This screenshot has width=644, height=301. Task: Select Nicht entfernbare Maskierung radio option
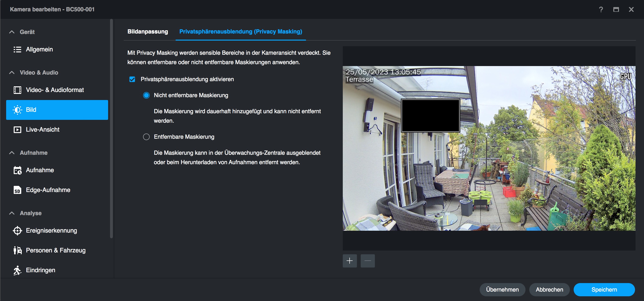[146, 96]
